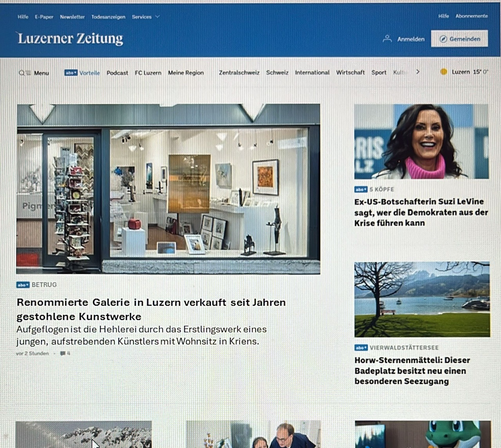This screenshot has height=448, width=501.
Task: Click the user profile icon beside Anmelden
Action: (387, 39)
